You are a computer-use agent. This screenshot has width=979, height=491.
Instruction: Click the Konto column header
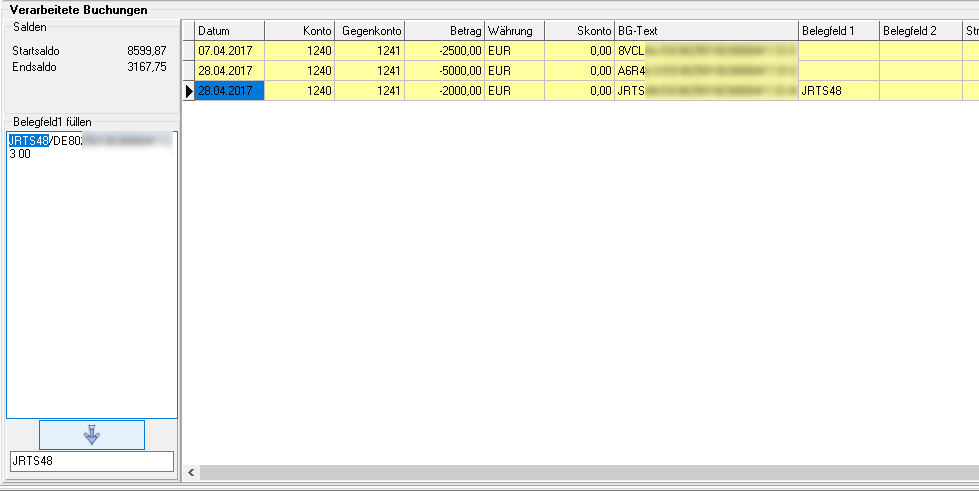[x=299, y=31]
